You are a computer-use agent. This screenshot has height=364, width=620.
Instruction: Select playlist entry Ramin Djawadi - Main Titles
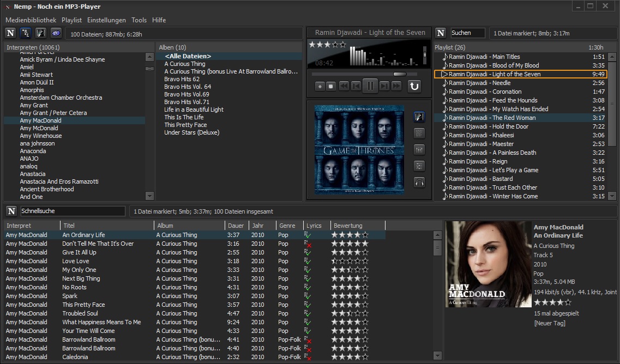point(520,57)
